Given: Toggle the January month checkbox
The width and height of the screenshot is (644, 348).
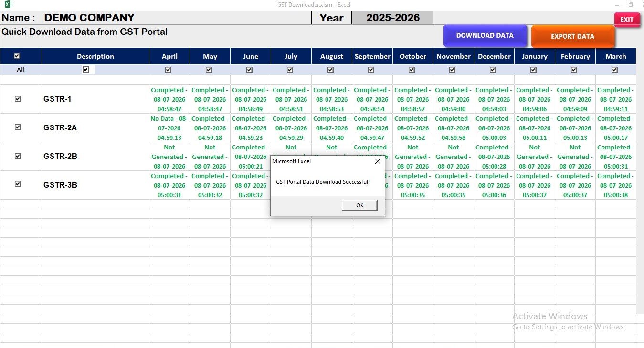Looking at the screenshot, I should click(x=533, y=70).
